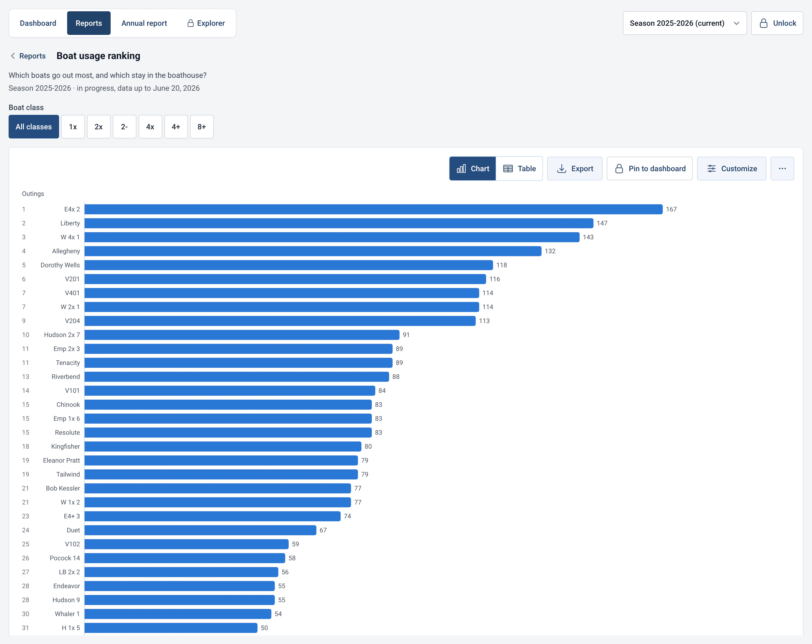The height and width of the screenshot is (644, 812).
Task: Click the 'V401' boat label
Action: coord(72,293)
